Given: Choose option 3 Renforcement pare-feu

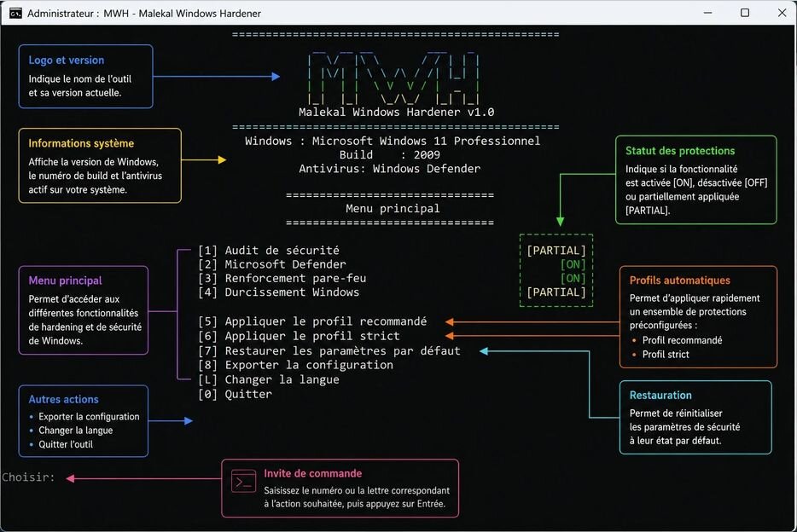Looking at the screenshot, I should click(x=282, y=278).
